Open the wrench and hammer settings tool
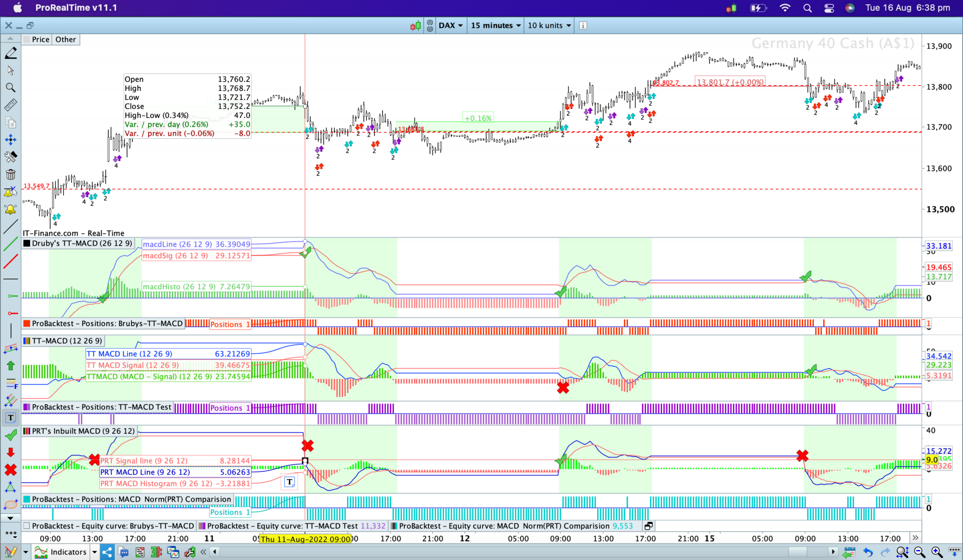 pos(10,157)
